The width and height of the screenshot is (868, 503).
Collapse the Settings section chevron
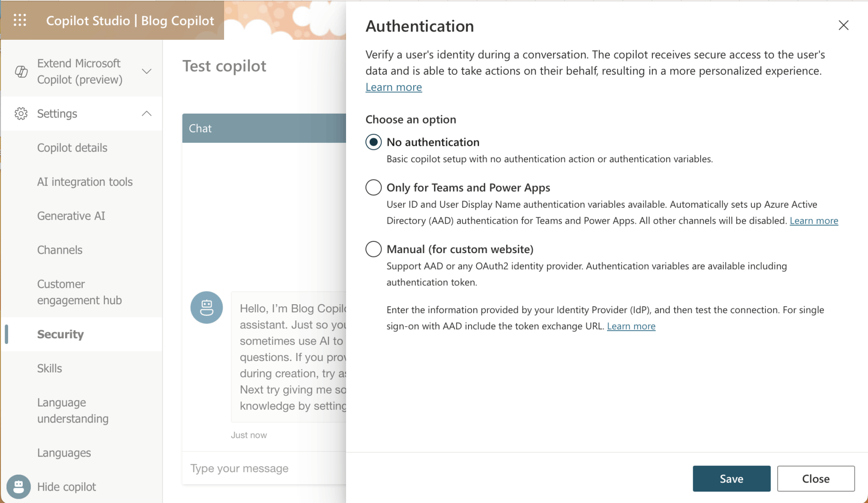(147, 114)
